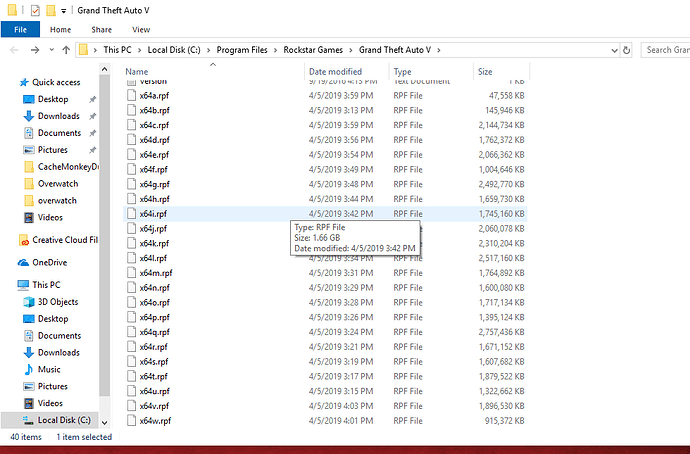
Task: Select file x64j.rpf
Action: point(153,229)
